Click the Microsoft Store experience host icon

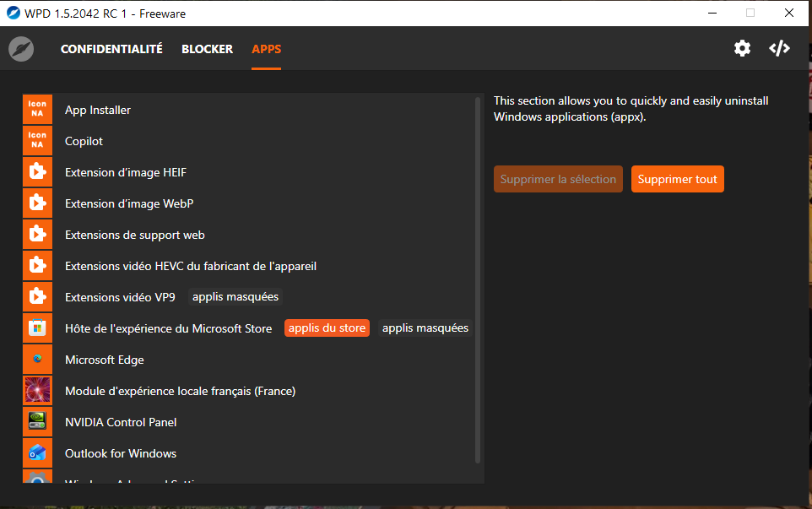coord(37,328)
